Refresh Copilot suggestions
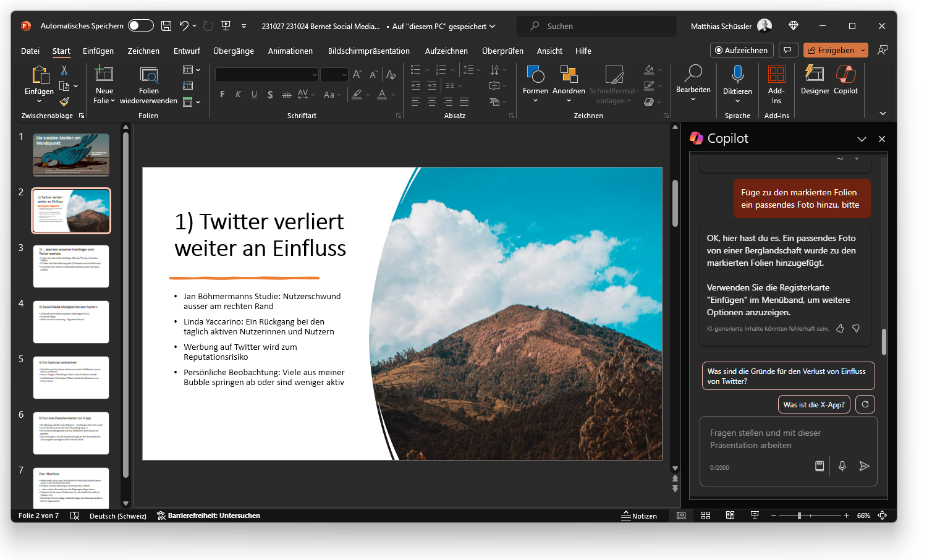The image size is (932, 560). coord(865,404)
